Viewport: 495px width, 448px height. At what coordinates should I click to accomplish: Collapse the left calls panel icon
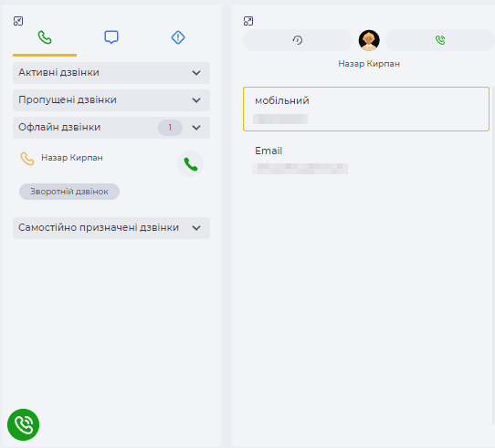coord(18,21)
